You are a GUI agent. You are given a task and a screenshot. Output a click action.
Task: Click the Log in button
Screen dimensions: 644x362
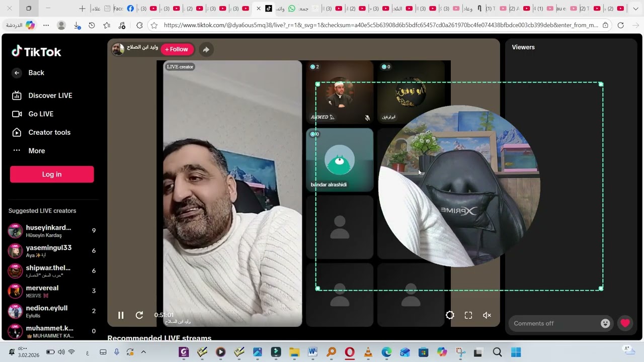[x=52, y=174]
